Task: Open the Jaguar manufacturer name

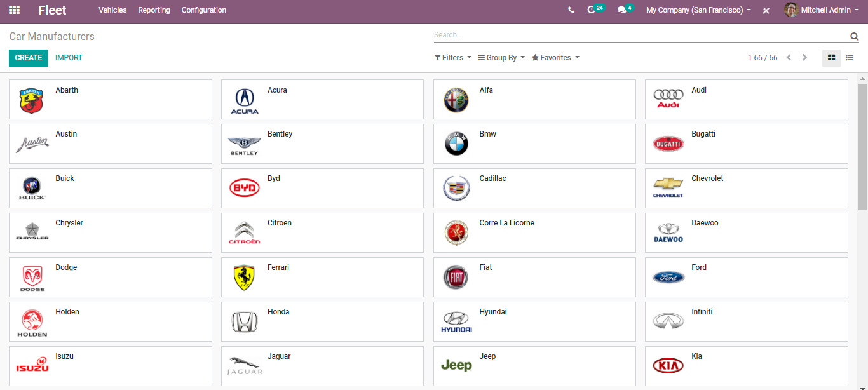Action: (279, 356)
